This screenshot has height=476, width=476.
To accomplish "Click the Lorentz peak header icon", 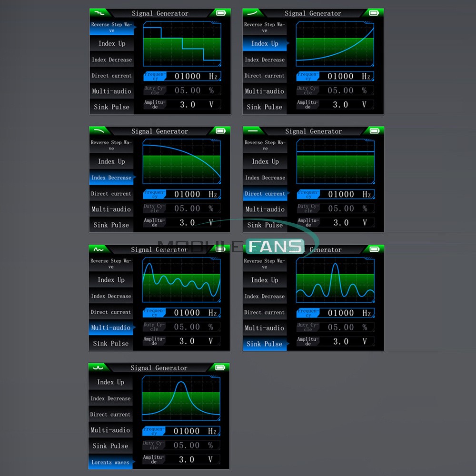I will (98, 367).
